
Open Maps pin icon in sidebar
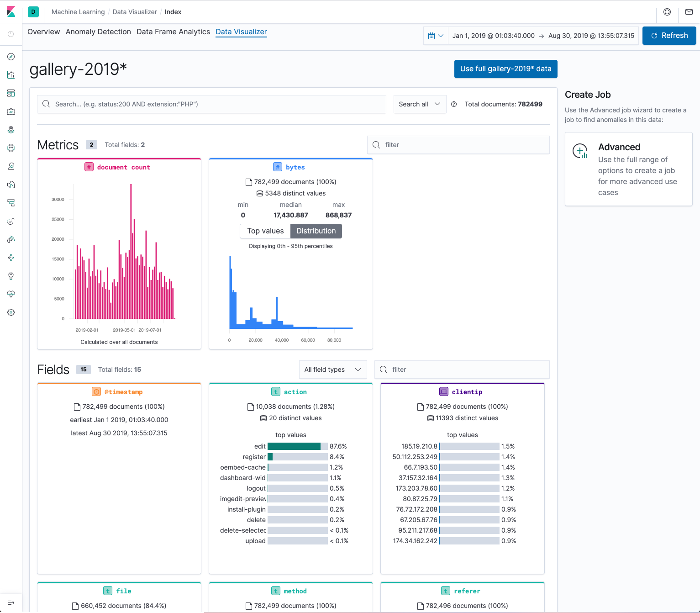click(11, 130)
